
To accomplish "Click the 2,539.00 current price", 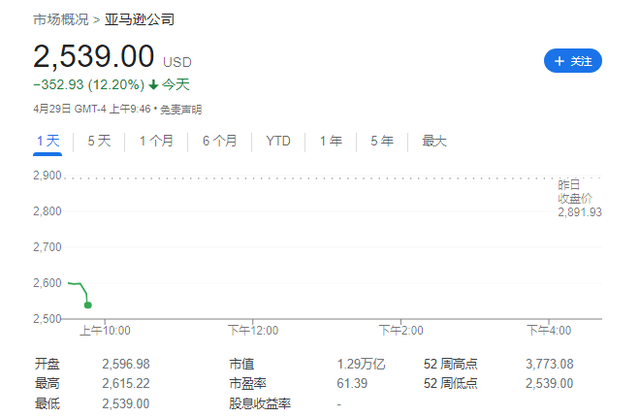I will (94, 56).
